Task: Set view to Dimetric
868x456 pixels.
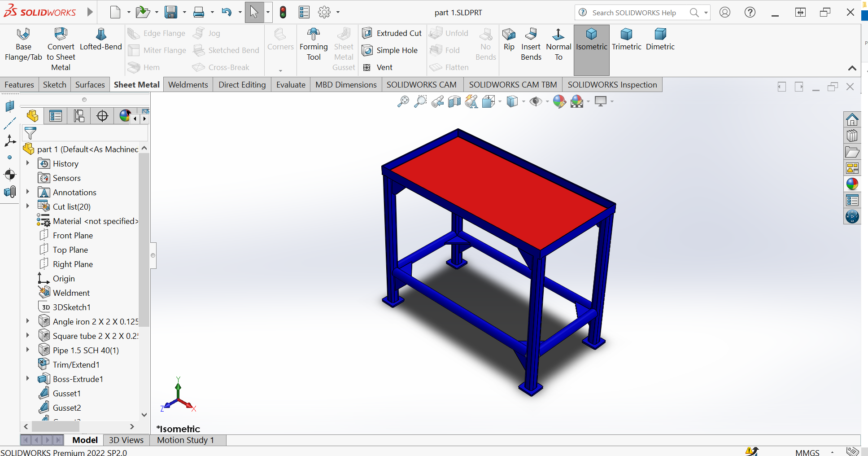Action: coord(660,39)
